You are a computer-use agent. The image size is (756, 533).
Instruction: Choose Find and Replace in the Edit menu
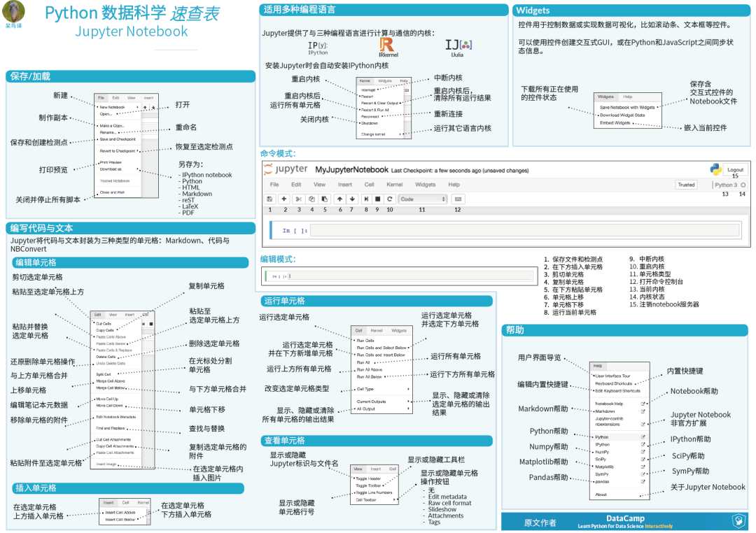pos(111,428)
